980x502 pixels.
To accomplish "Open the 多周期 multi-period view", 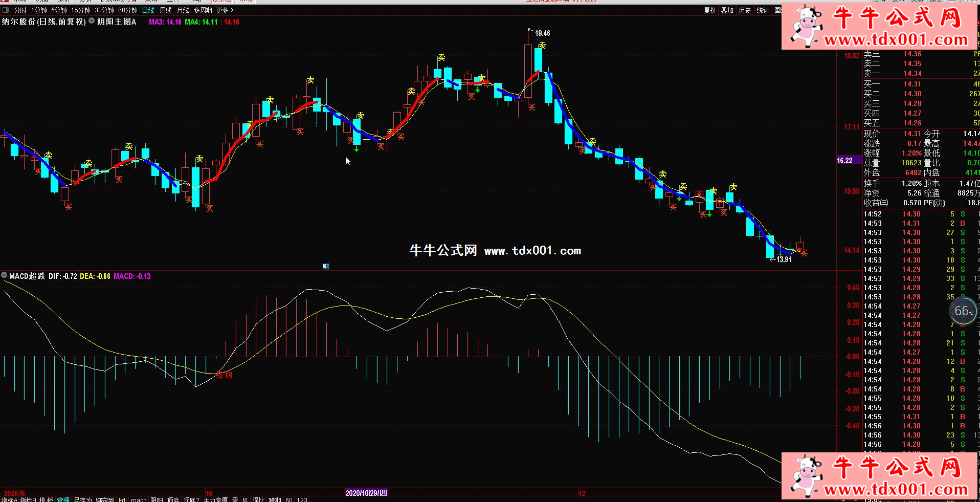I will point(203,10).
